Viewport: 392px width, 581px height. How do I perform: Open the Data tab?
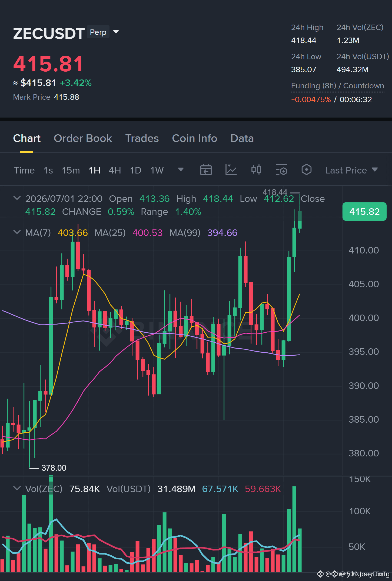pyautogui.click(x=242, y=138)
